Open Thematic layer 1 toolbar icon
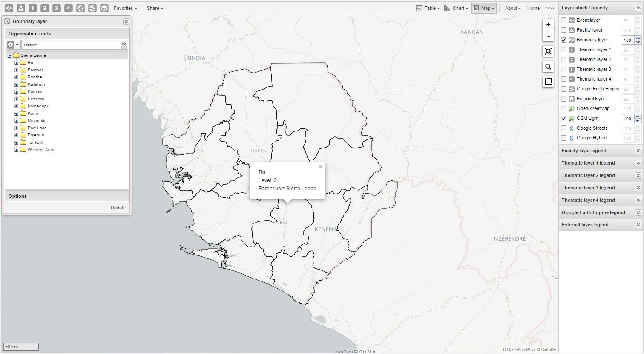 point(33,8)
